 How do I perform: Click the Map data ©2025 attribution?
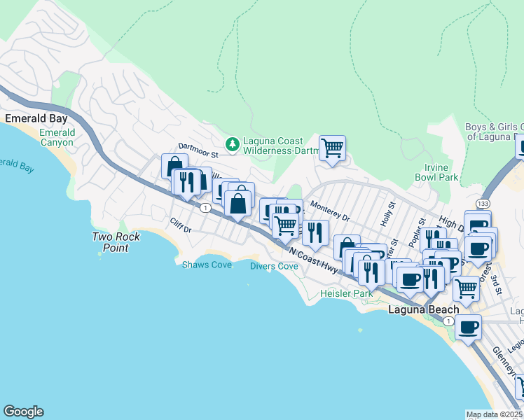point(494,414)
